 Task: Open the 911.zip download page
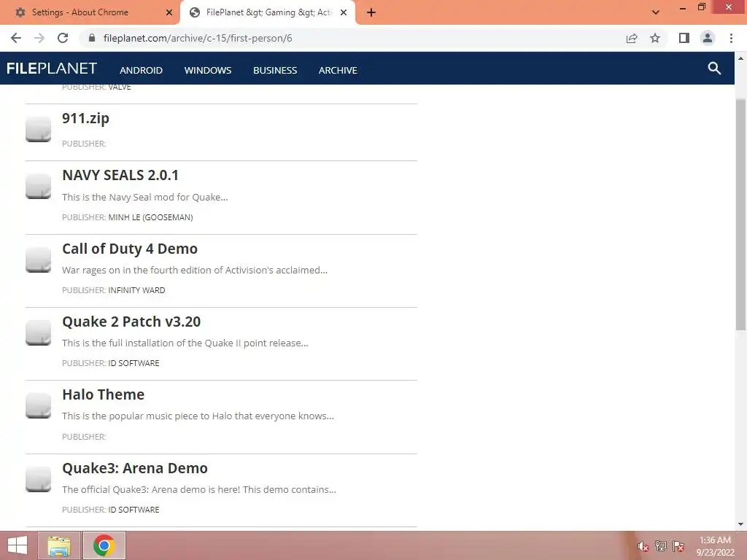(86, 118)
